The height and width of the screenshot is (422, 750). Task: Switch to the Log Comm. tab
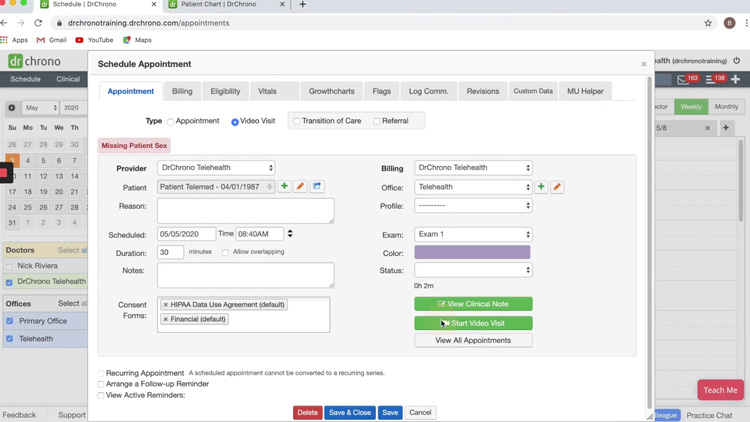pos(429,91)
